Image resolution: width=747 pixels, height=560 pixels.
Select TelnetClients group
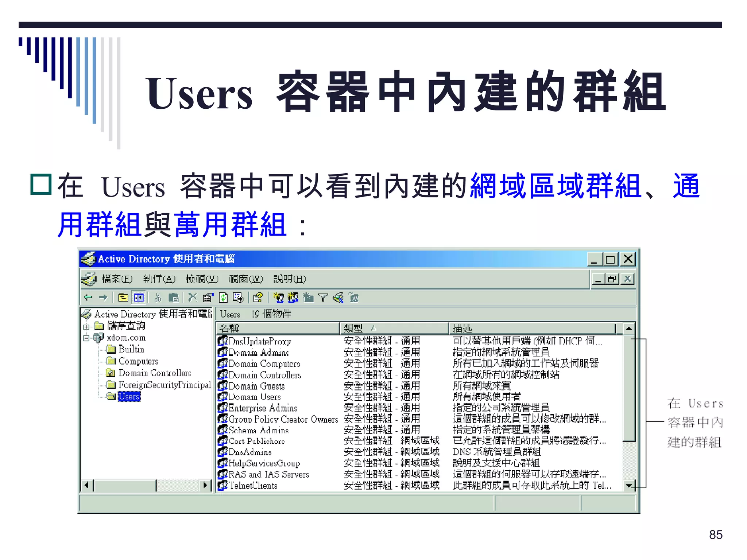coord(248,486)
